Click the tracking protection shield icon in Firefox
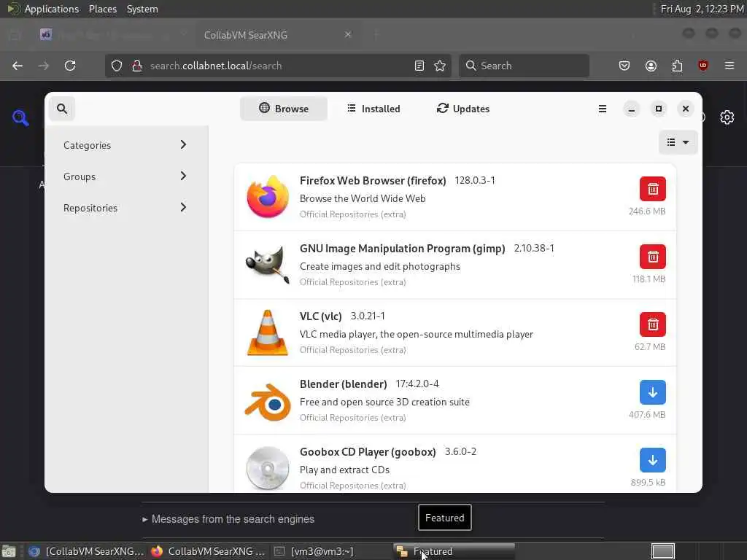Viewport: 747px width, 560px height. pos(117,66)
